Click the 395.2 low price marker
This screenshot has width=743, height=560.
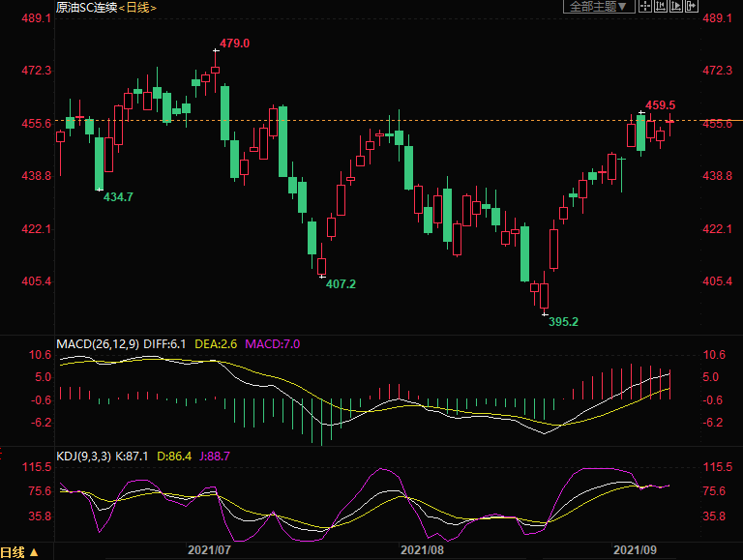click(x=563, y=322)
